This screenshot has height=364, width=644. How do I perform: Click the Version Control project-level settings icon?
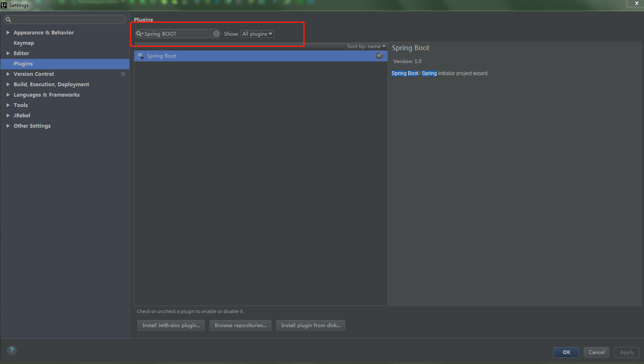(x=123, y=74)
